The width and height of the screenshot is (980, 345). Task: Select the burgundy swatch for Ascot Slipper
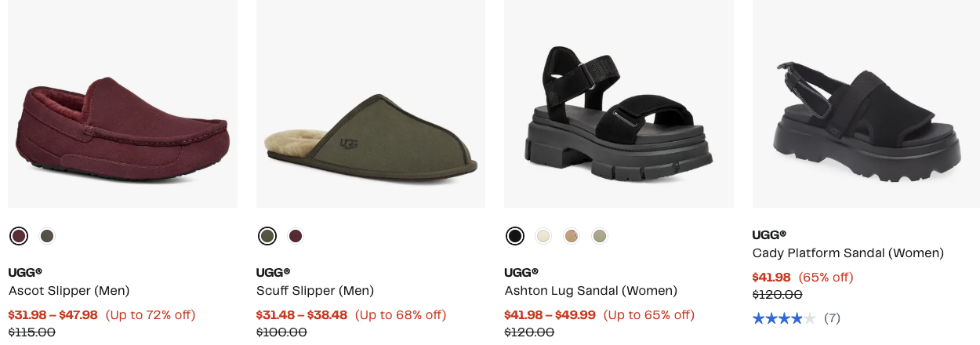[x=19, y=236]
